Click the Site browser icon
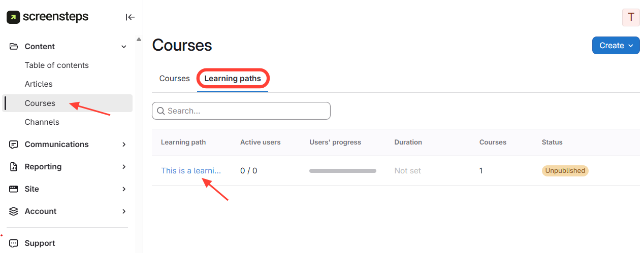This screenshot has width=644, height=253. coord(14,189)
